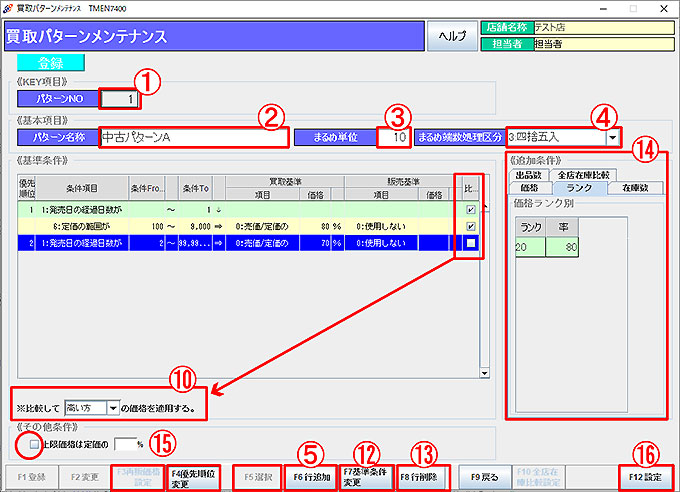
Task: Click 0:売価/定価の cell in 定価の範囲が row
Action: (262, 226)
